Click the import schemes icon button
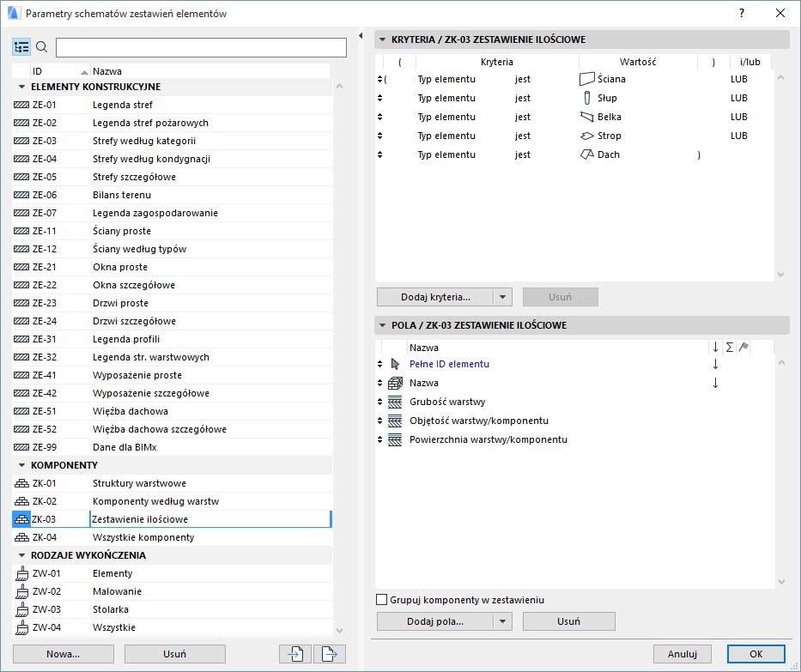 coord(295,654)
